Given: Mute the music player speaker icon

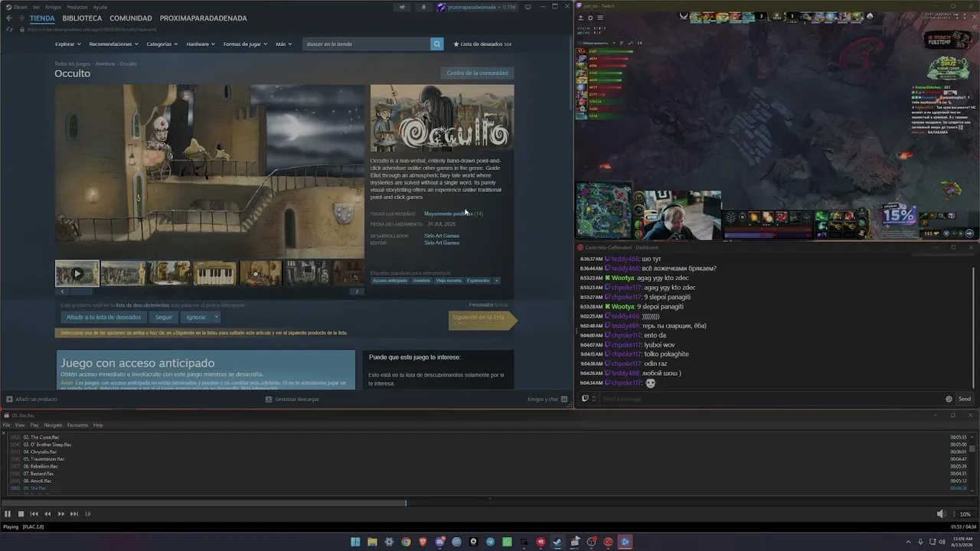Looking at the screenshot, I should (941, 514).
